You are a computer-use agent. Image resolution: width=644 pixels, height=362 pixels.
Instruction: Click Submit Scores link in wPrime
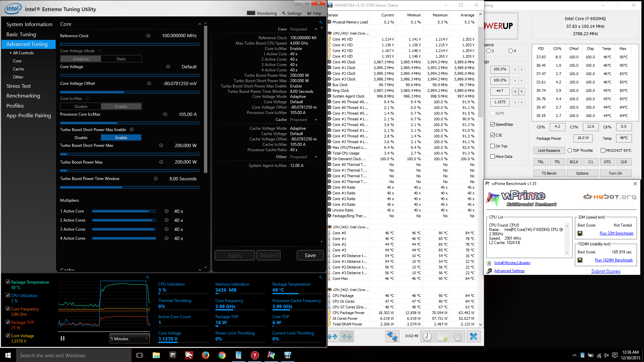pos(606,271)
